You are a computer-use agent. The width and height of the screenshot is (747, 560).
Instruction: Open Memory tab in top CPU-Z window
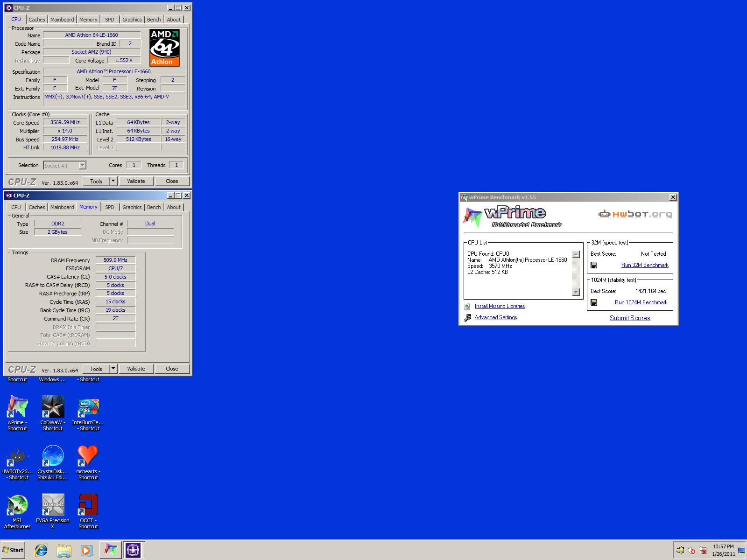point(88,20)
